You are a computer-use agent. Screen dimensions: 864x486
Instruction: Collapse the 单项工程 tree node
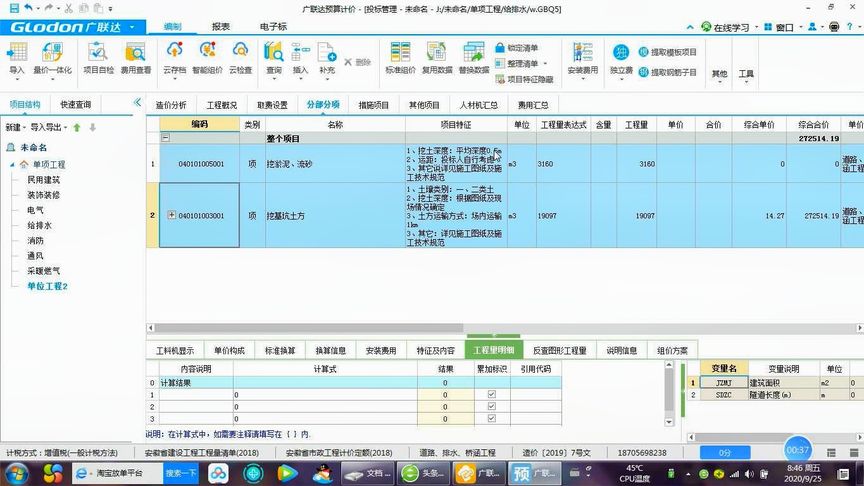coord(12,164)
